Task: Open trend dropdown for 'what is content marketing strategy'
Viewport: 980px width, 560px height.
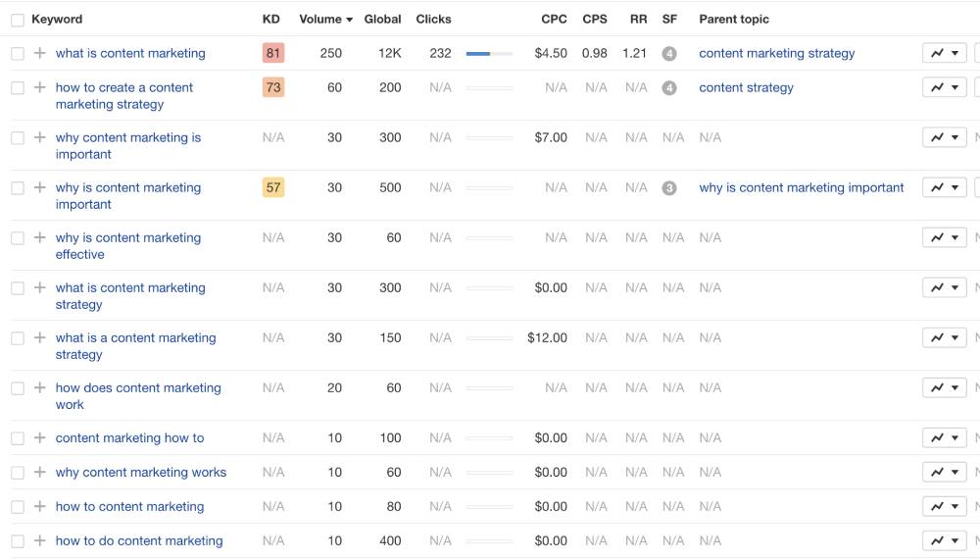Action: (945, 288)
